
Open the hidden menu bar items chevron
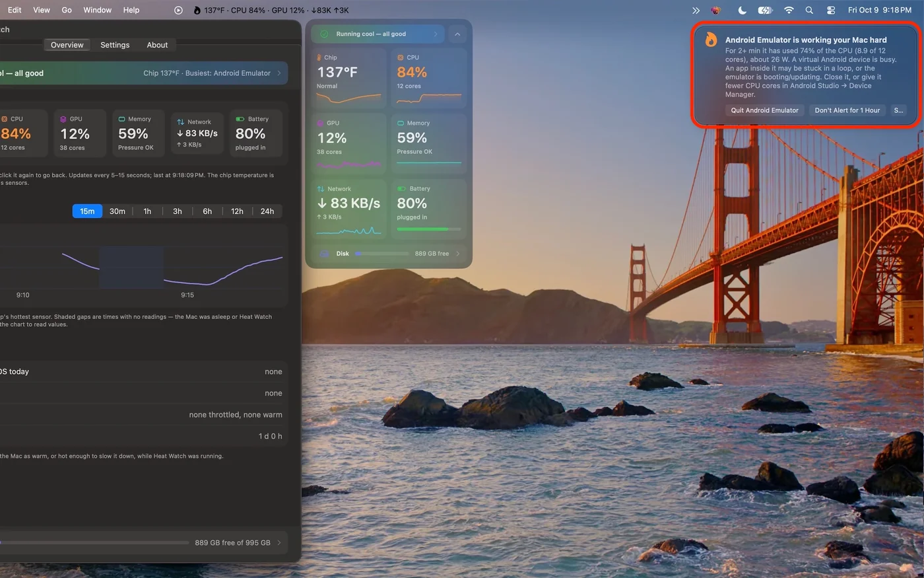[696, 10]
